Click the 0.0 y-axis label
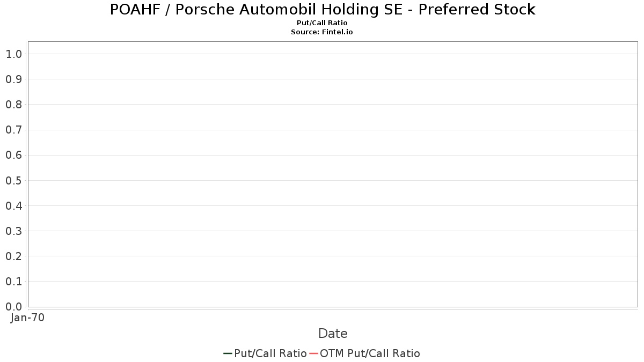The image size is (644, 362). (13, 307)
